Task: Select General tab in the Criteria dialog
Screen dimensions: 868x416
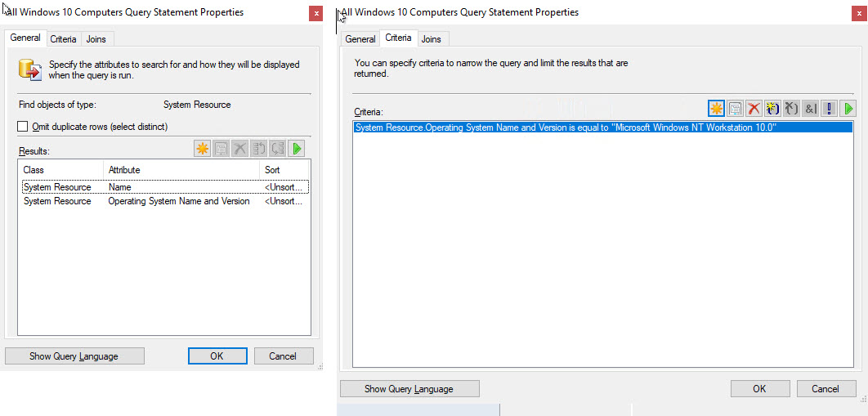Action: click(x=360, y=39)
